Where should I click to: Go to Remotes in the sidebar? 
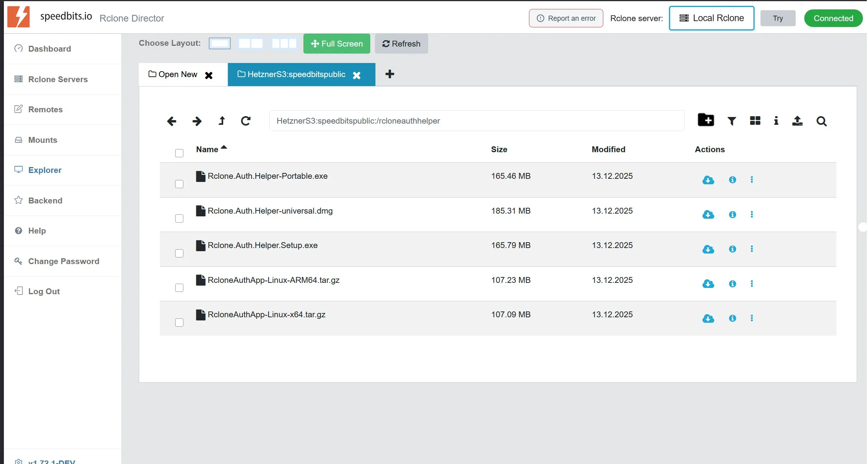(x=63, y=109)
